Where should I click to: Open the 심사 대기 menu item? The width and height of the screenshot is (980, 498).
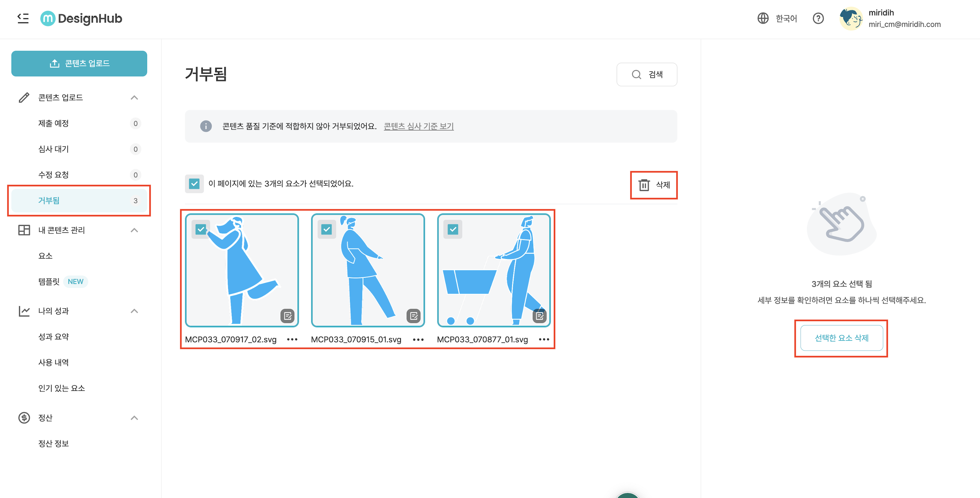54,149
